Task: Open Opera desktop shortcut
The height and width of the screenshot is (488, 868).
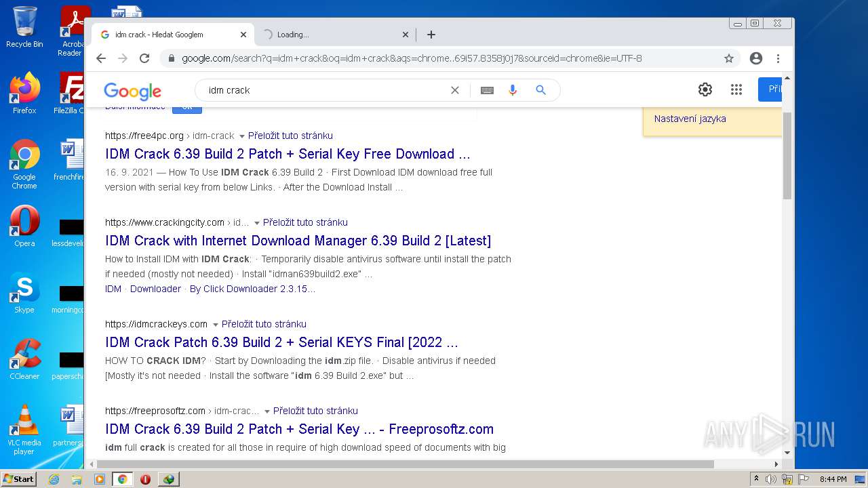Action: click(24, 226)
